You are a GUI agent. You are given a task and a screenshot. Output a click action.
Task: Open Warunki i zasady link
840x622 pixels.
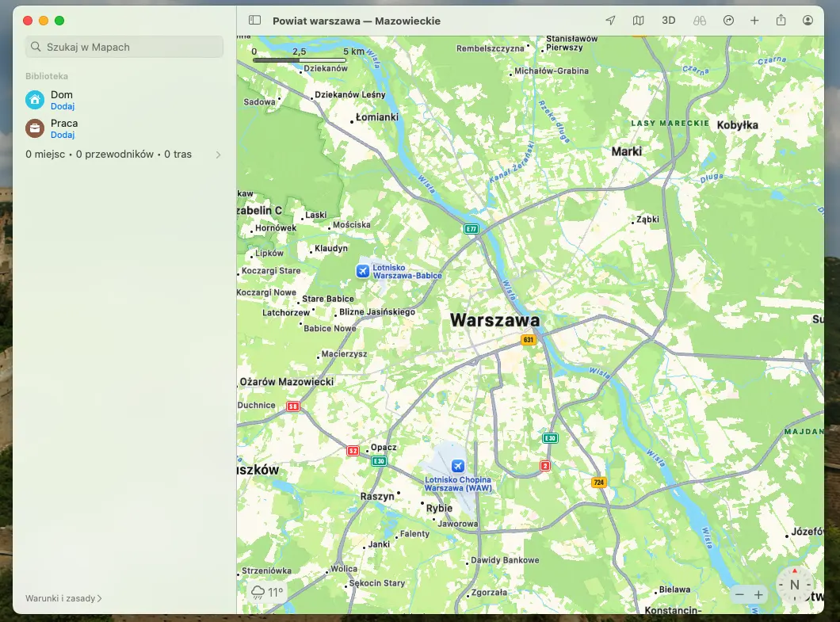pos(63,598)
